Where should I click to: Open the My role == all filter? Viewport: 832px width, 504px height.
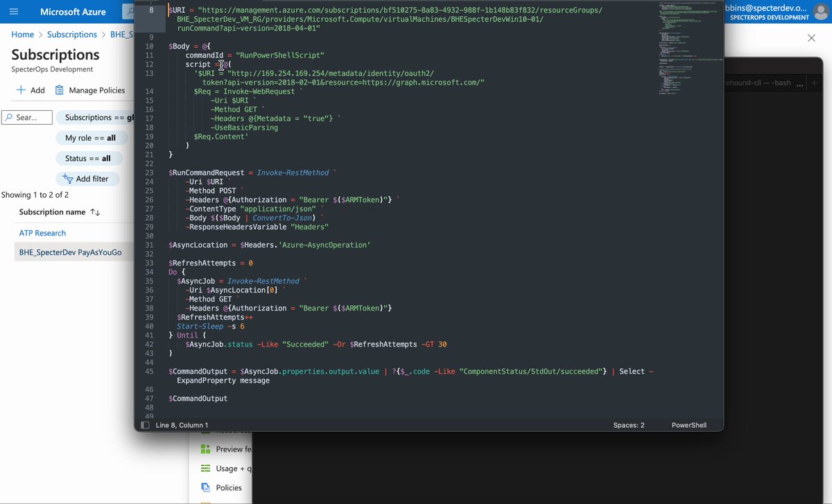tap(90, 138)
